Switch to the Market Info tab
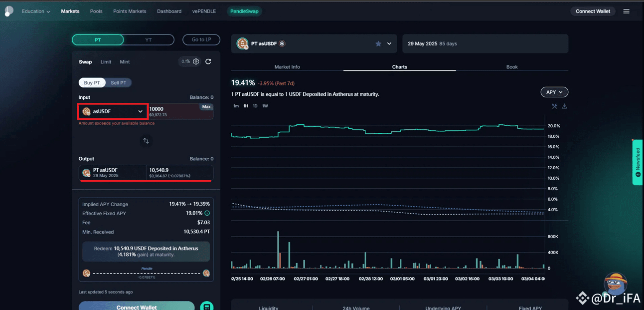Screen dimensions: 644x310 tap(287, 67)
